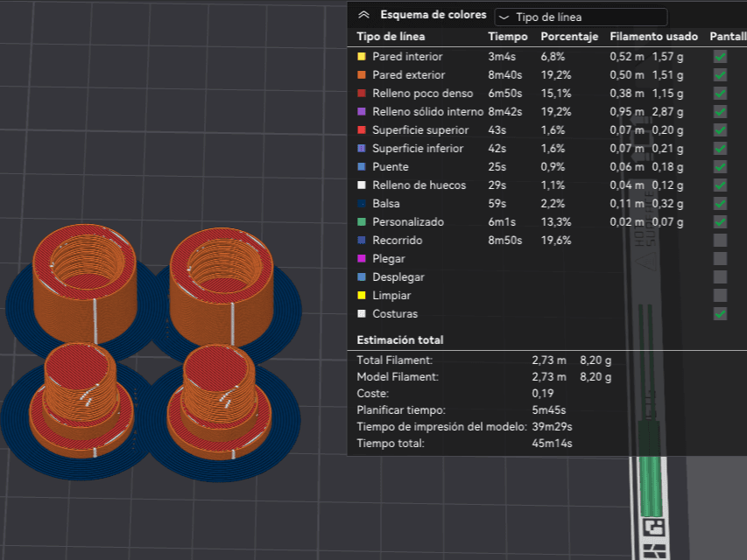Click the Porcentaje column header
747x560 pixels.
point(569,37)
